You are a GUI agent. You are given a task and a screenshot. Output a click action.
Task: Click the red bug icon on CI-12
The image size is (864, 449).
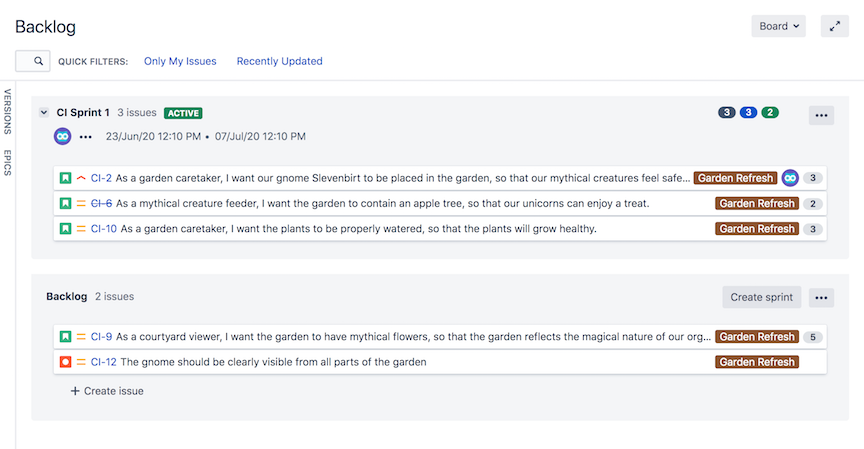click(x=66, y=362)
